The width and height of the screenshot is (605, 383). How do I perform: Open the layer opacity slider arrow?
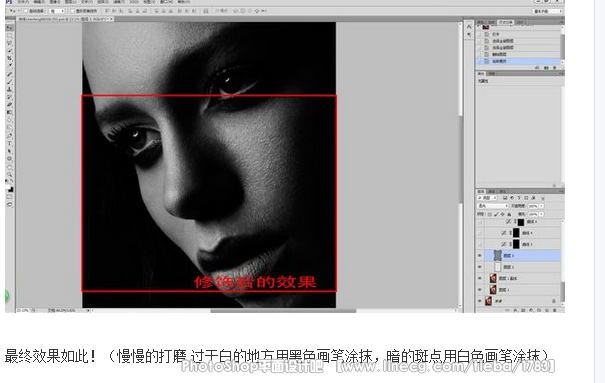click(541, 206)
